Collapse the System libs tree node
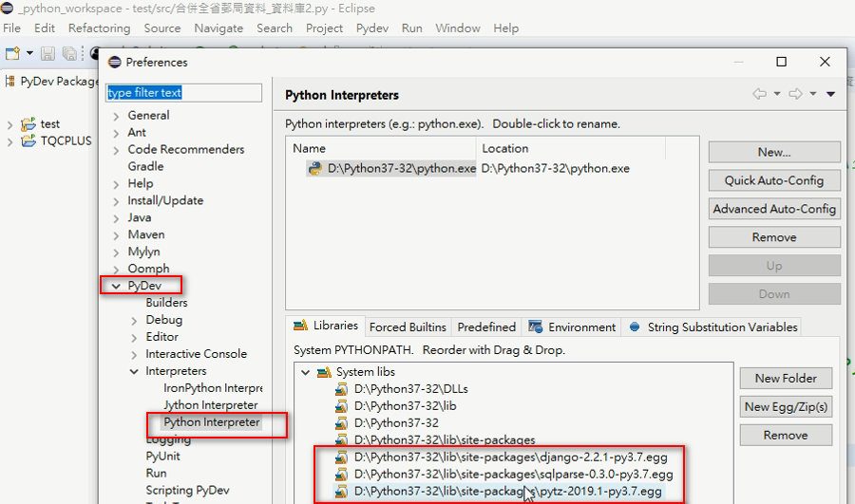This screenshot has height=504, width=855. pyautogui.click(x=305, y=372)
